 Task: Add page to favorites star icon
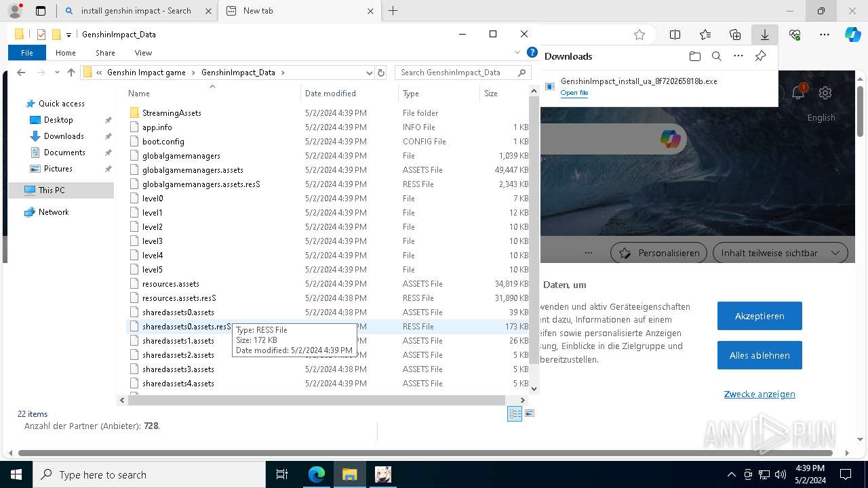pyautogui.click(x=639, y=35)
